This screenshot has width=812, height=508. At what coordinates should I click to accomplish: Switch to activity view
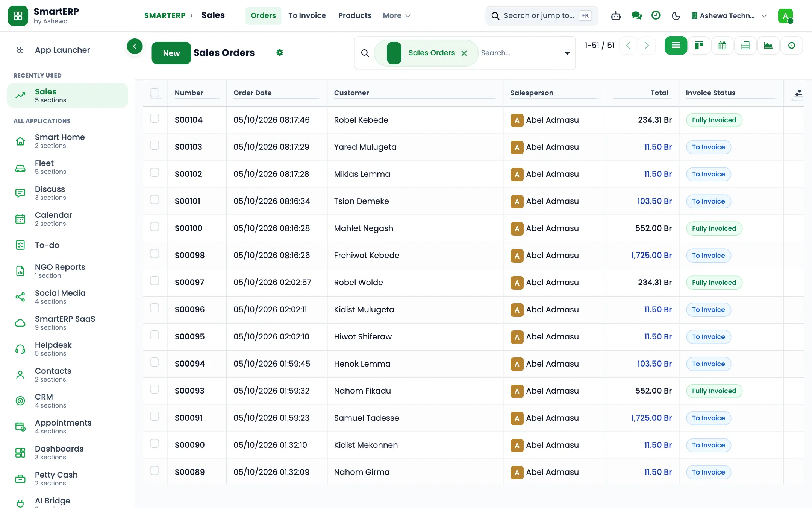click(x=792, y=46)
